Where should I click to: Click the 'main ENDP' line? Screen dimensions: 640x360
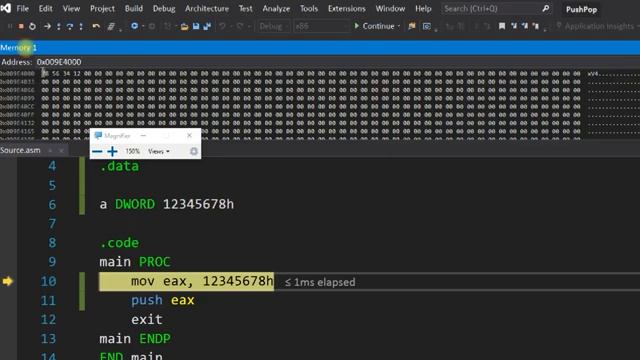click(x=135, y=339)
